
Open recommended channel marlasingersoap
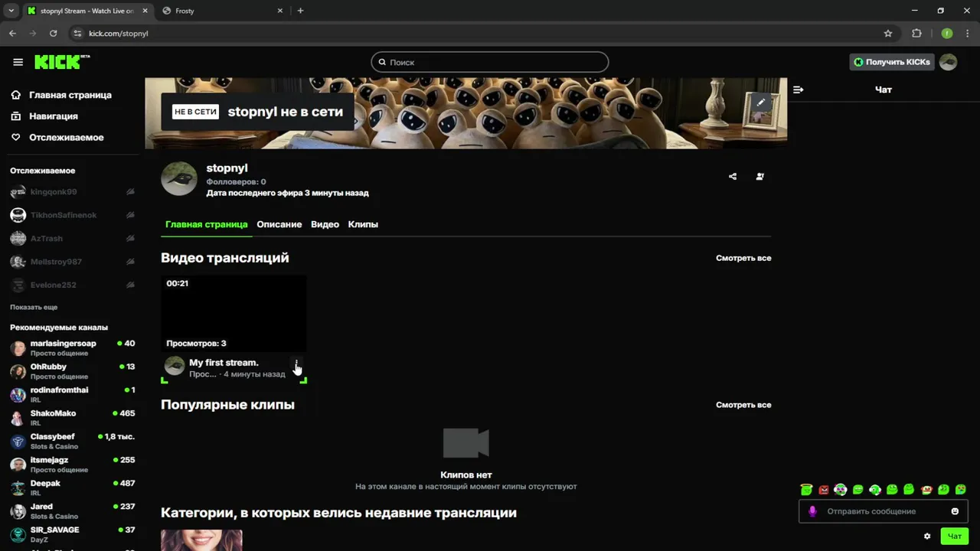click(73, 348)
